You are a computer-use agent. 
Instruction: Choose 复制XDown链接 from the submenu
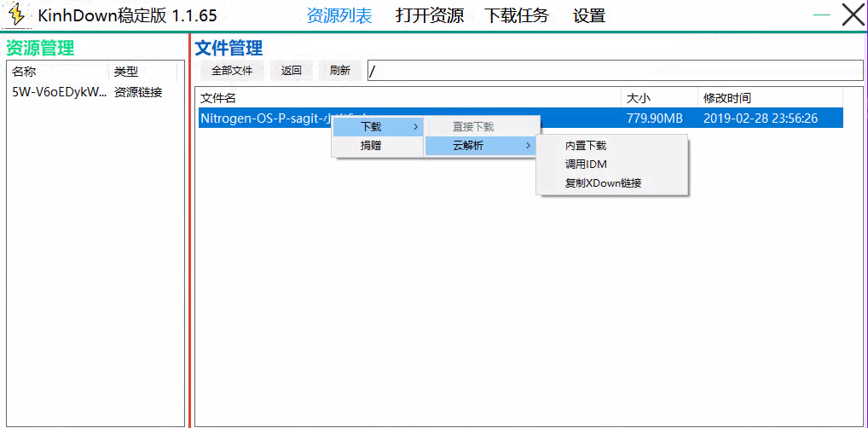[x=611, y=183]
